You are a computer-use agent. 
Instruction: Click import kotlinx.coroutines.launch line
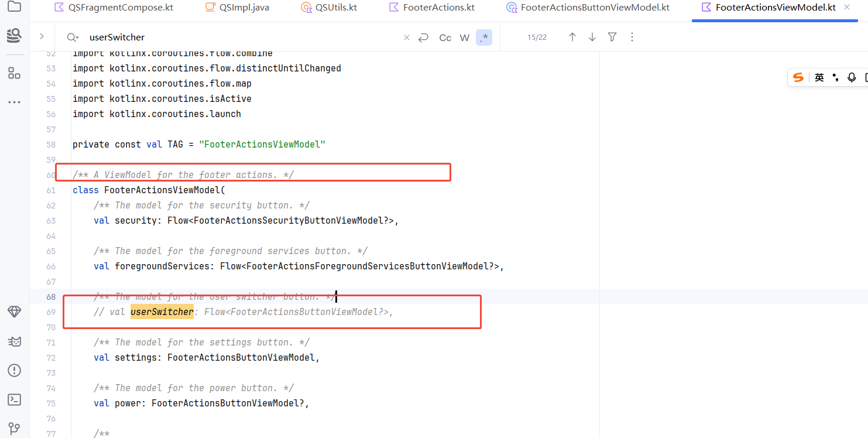pyautogui.click(x=157, y=114)
